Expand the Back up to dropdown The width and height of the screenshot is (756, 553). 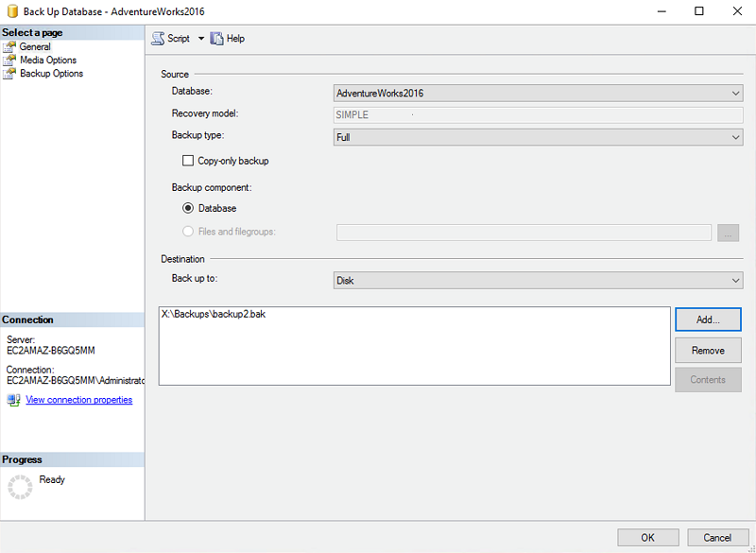pos(735,280)
